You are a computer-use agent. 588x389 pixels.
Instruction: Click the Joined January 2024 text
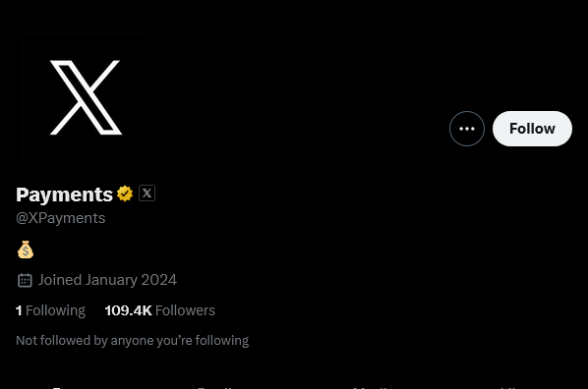(107, 280)
